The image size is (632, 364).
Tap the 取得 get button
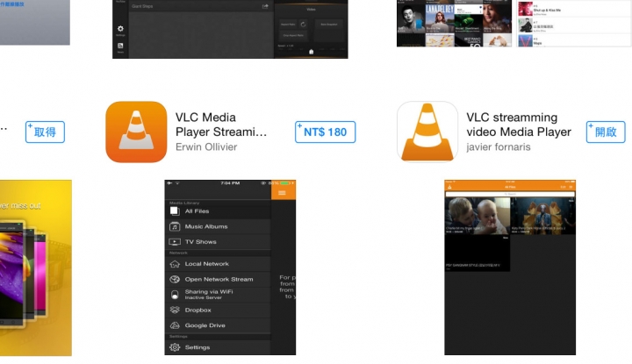pyautogui.click(x=45, y=132)
